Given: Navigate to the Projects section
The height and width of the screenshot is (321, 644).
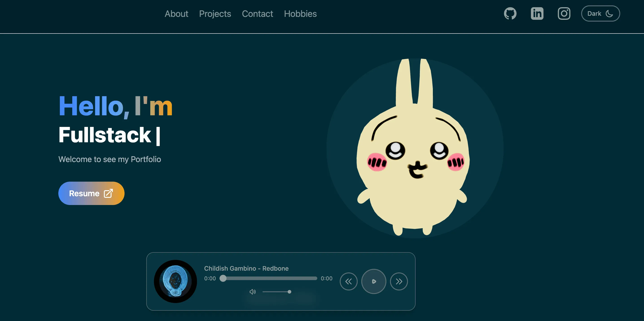Looking at the screenshot, I should tap(215, 14).
